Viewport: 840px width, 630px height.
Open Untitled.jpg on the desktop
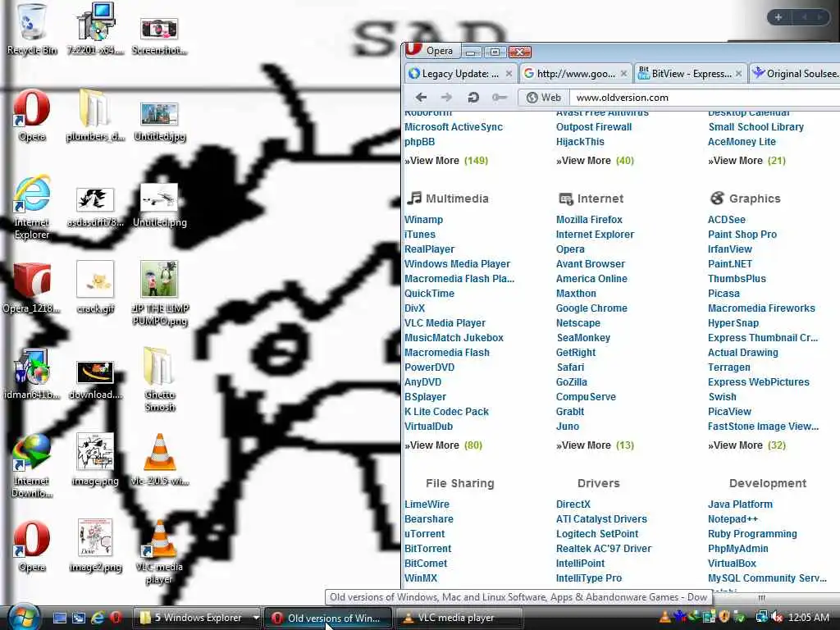pyautogui.click(x=159, y=121)
